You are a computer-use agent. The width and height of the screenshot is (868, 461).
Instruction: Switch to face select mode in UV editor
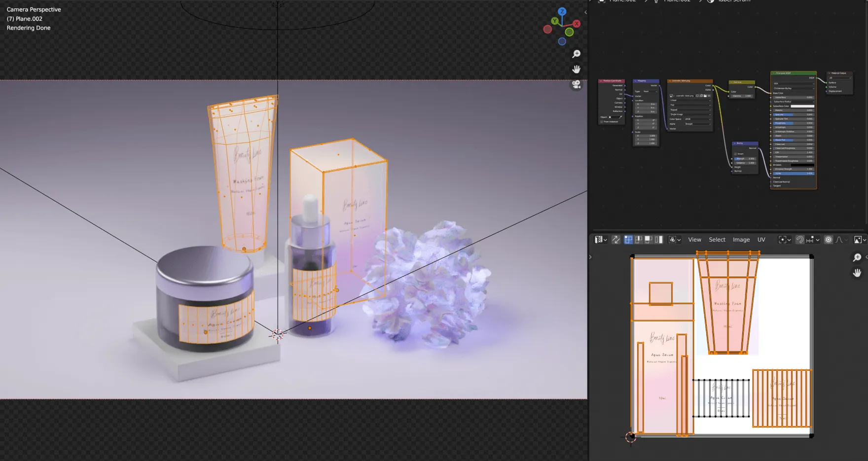coord(649,240)
